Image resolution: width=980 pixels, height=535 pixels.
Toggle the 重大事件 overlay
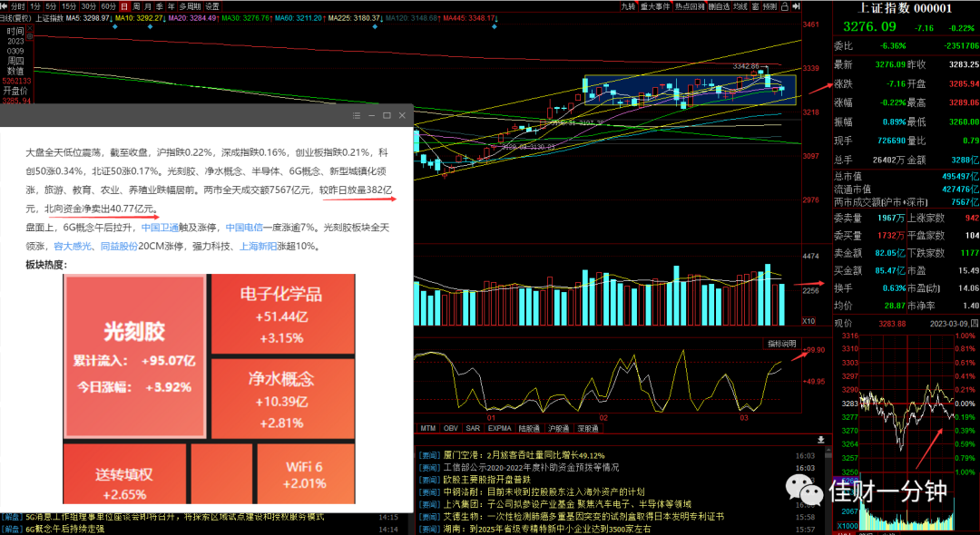point(656,6)
